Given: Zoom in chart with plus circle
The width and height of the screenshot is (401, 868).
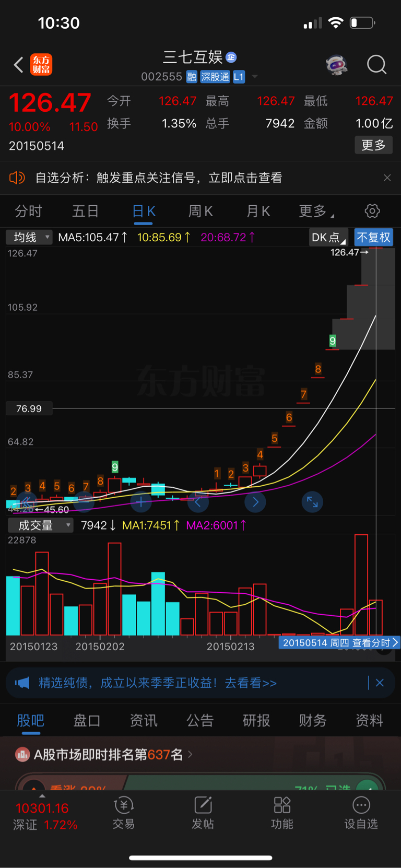Looking at the screenshot, I should click(x=141, y=502).
